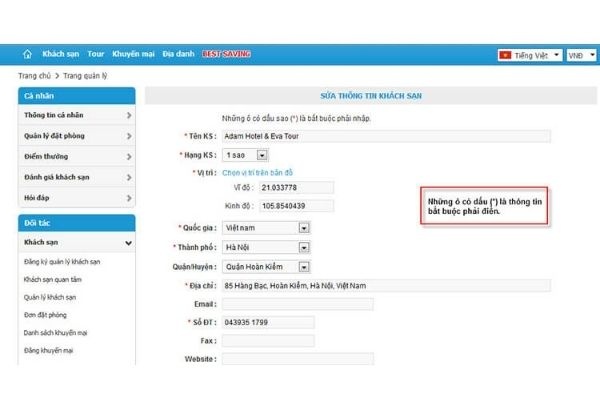600x400 pixels.
Task: Click arrow icon beside Điểm thưởng
Action: click(129, 157)
